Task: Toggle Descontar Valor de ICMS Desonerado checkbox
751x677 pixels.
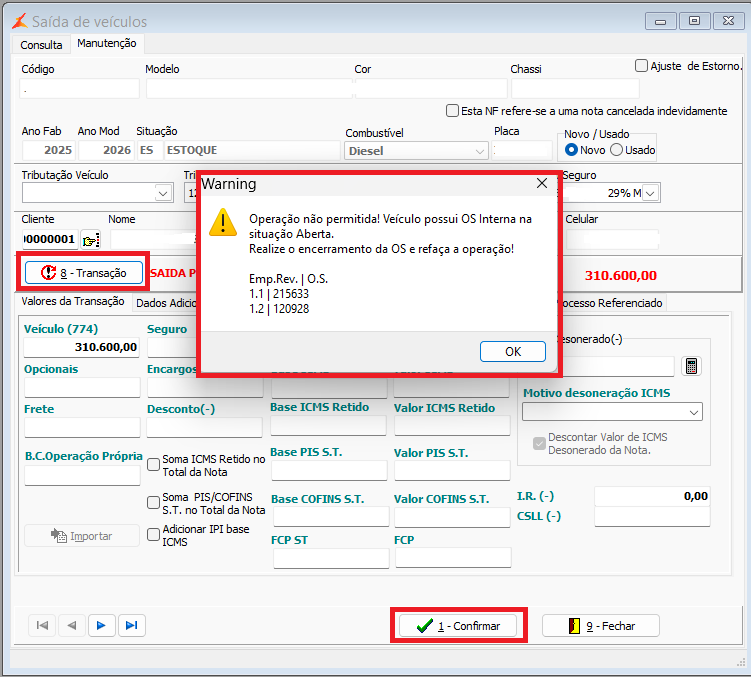Action: tap(539, 443)
